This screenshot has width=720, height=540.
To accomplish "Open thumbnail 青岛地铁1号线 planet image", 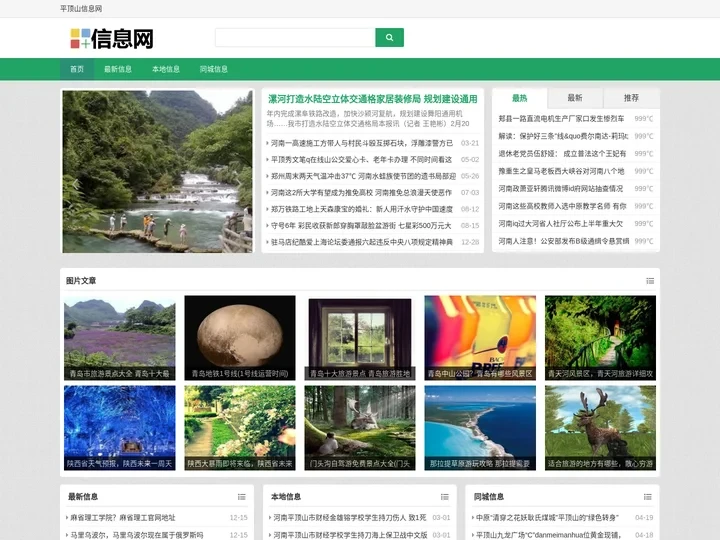I will point(240,338).
